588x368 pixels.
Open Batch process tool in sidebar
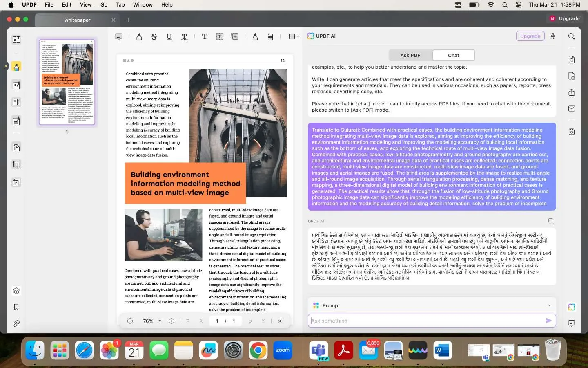16,182
